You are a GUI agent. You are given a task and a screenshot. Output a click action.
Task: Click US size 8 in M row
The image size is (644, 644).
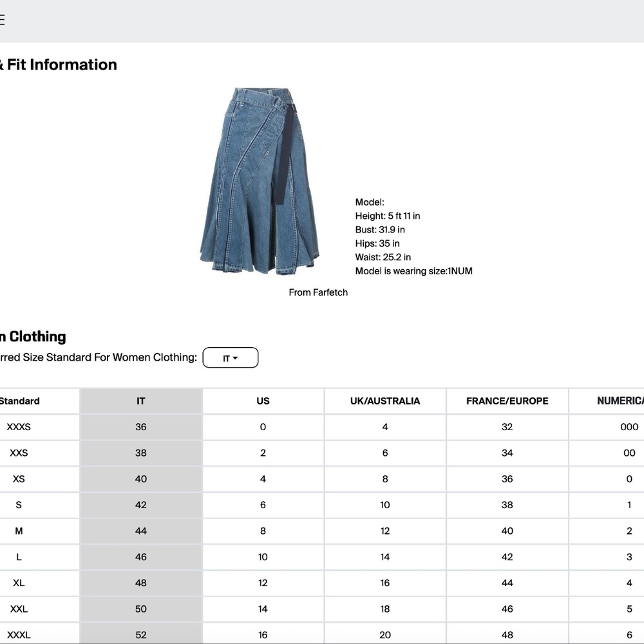tap(263, 531)
